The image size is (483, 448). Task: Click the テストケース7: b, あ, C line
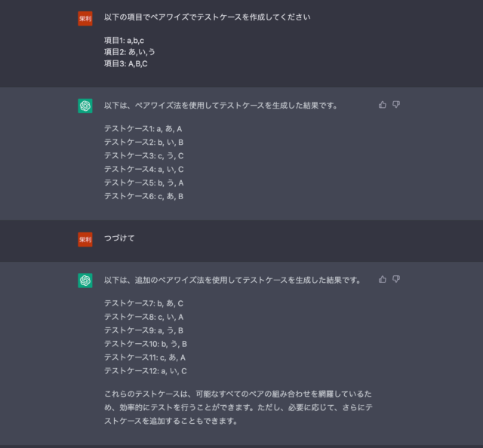pos(144,303)
